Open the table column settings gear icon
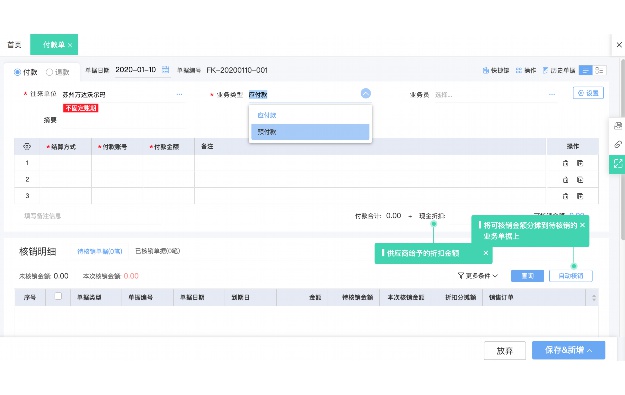The height and width of the screenshot is (395, 625). coord(27,147)
